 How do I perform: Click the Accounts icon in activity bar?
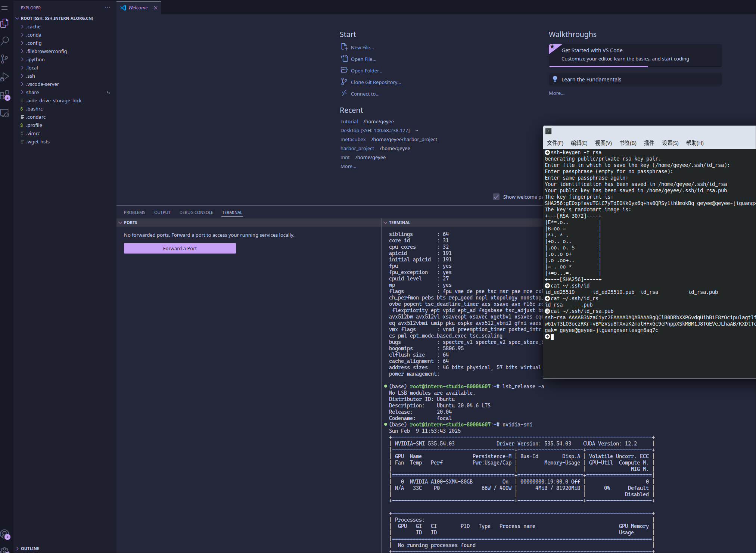click(x=5, y=534)
